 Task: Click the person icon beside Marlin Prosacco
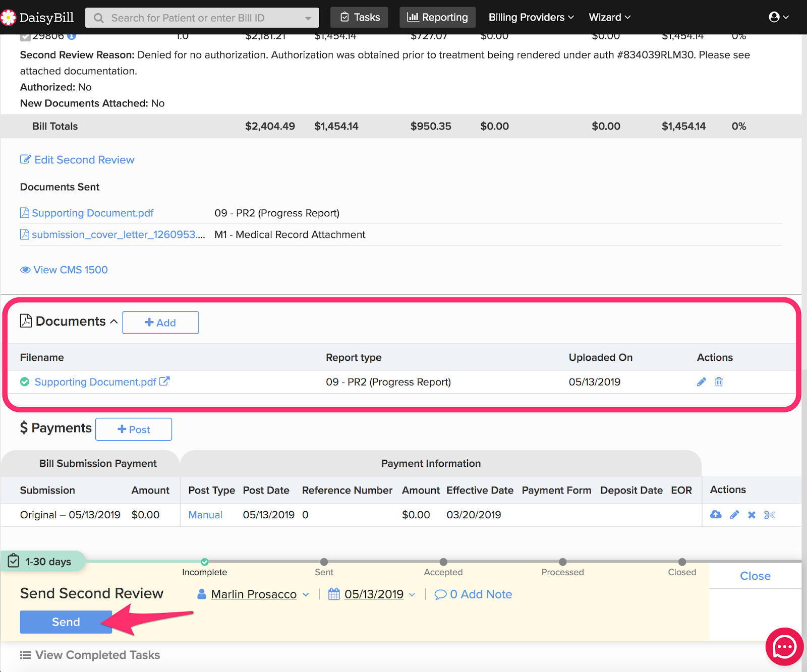(202, 594)
